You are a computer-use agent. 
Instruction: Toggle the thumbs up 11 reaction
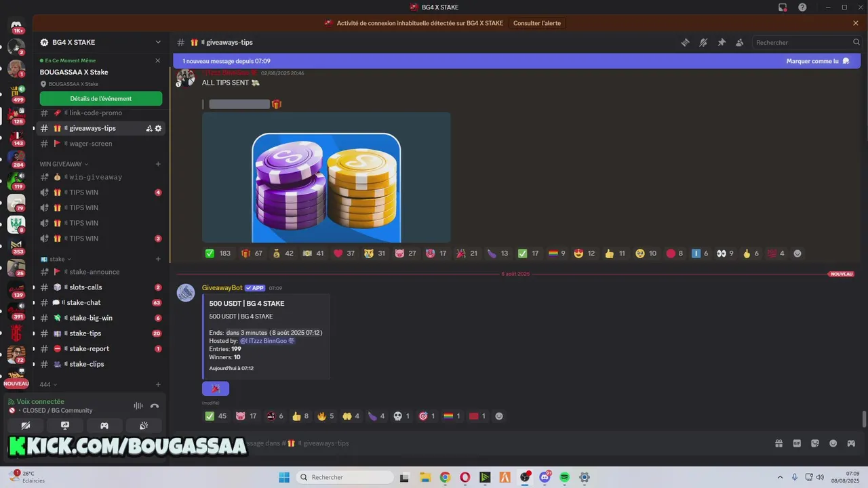615,253
